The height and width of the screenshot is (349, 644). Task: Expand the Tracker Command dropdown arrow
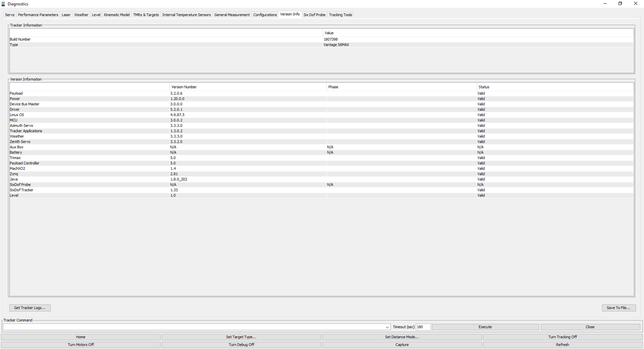point(387,328)
